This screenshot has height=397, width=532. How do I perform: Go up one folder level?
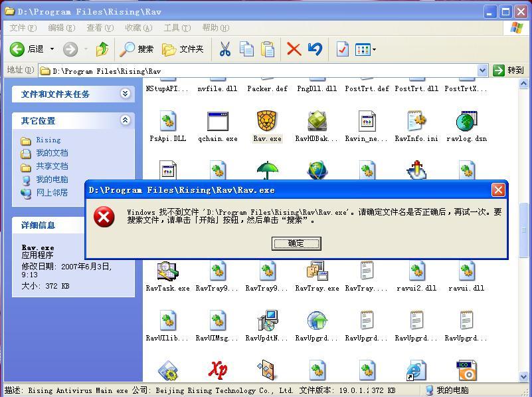102,49
